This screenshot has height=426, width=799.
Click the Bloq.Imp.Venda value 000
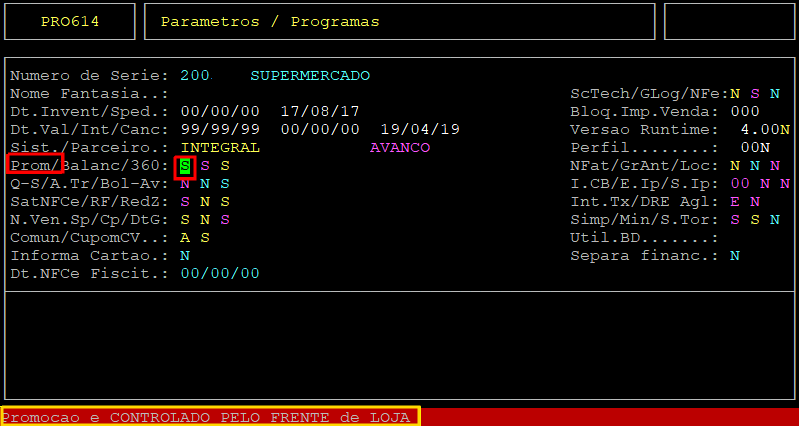tap(745, 112)
